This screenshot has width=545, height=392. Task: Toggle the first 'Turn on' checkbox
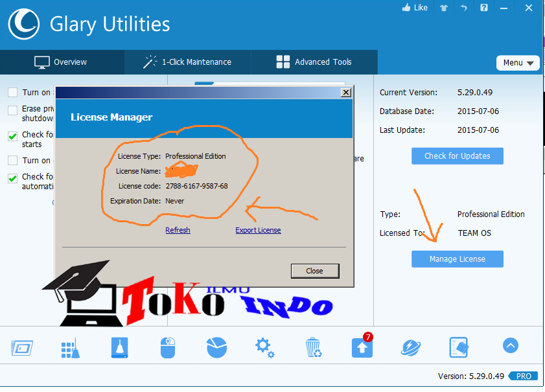12,92
